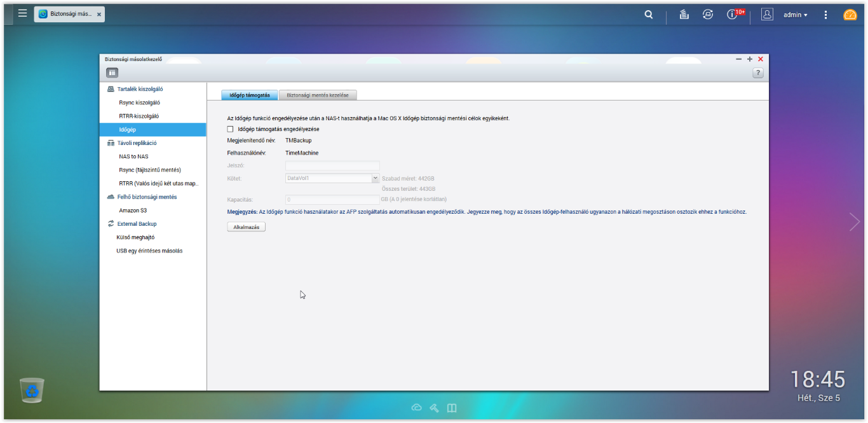Click the Jelszó password field

tap(332, 165)
